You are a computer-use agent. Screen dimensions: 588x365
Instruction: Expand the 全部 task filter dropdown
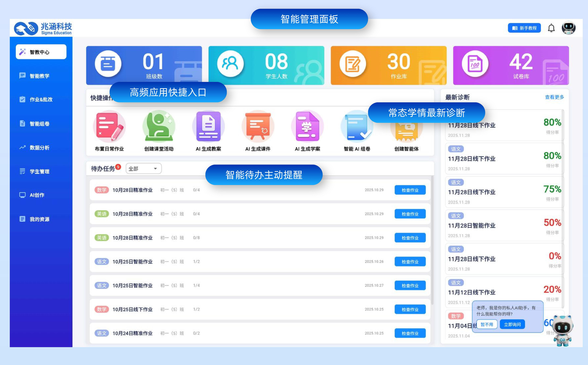(x=143, y=168)
